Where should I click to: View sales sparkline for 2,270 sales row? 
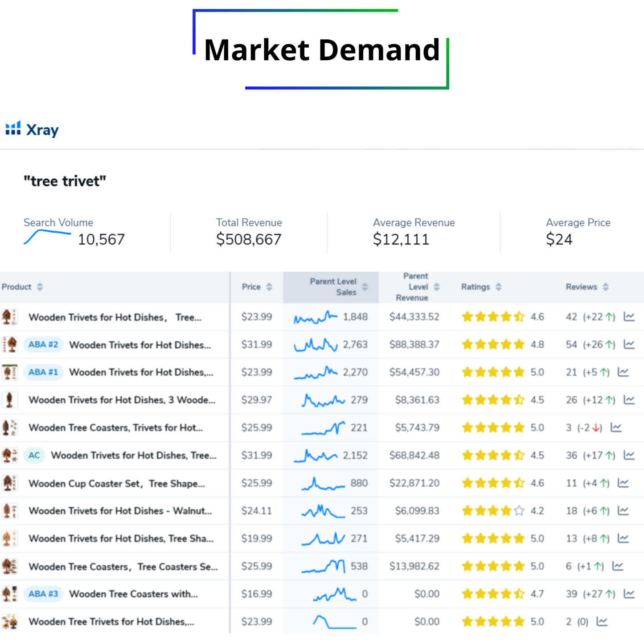[316, 373]
